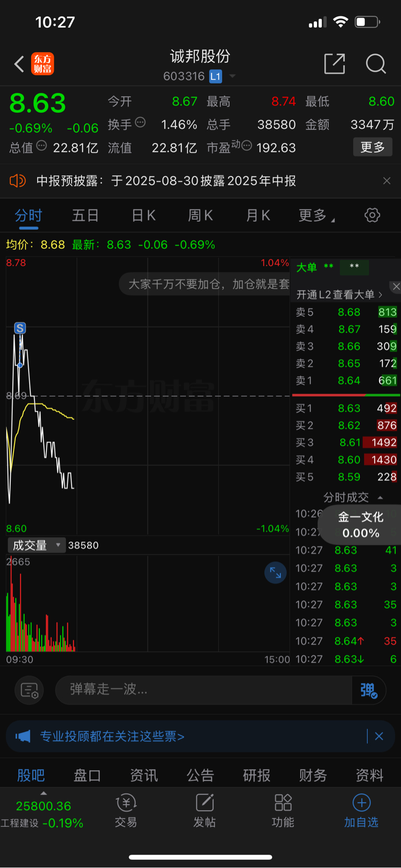Viewport: 401px width, 868px height.
Task: Close the 专业投顾 promo banner
Action: pyautogui.click(x=379, y=736)
